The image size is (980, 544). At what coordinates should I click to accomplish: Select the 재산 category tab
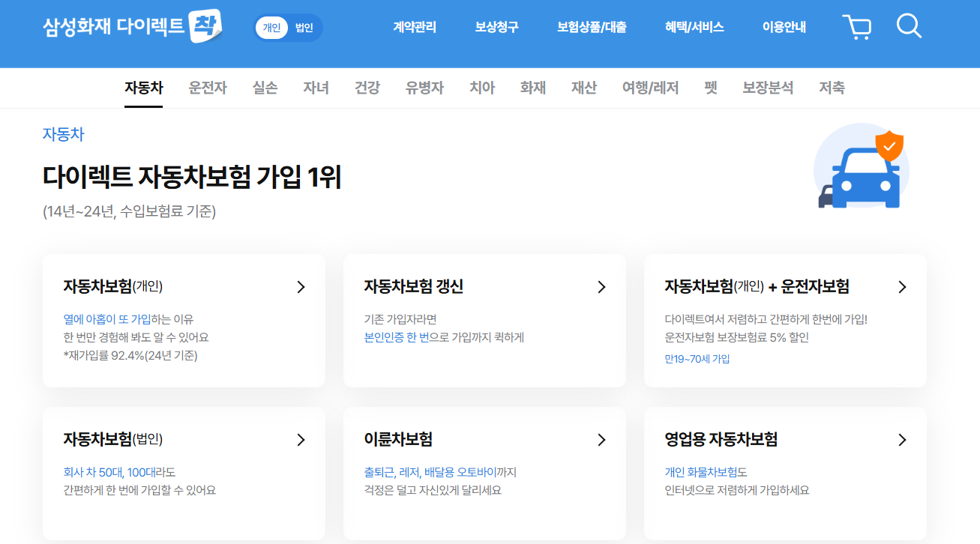584,88
